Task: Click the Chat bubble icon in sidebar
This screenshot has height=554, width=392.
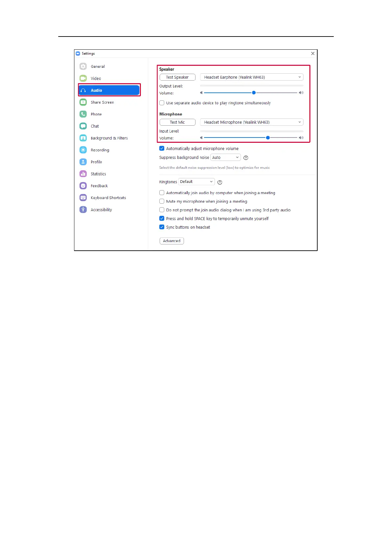Action: tap(83, 126)
